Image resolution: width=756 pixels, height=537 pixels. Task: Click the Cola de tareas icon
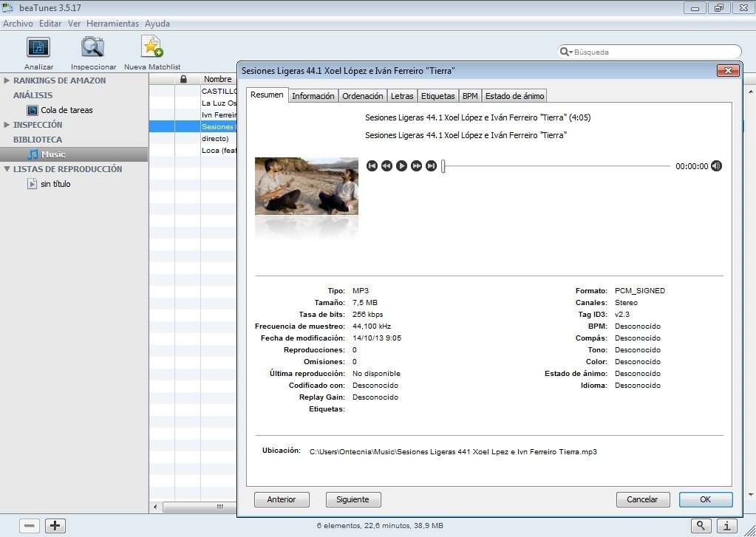[x=33, y=110]
